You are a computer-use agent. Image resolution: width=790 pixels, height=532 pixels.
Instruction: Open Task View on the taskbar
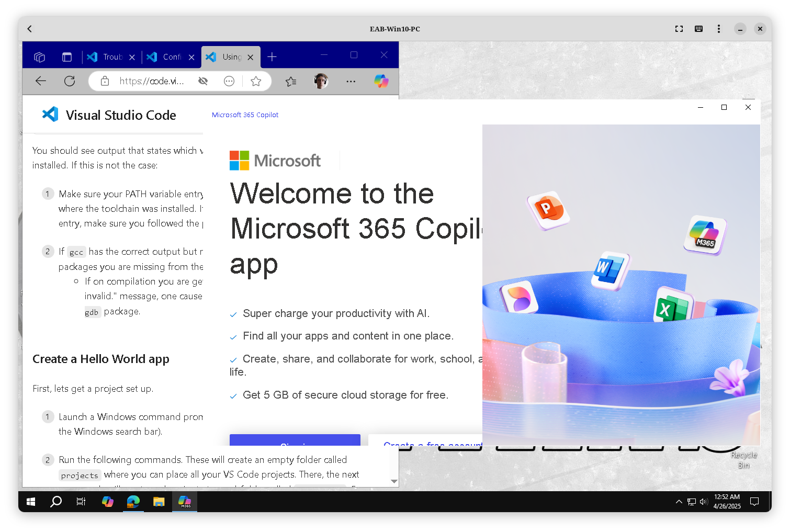[81, 502]
